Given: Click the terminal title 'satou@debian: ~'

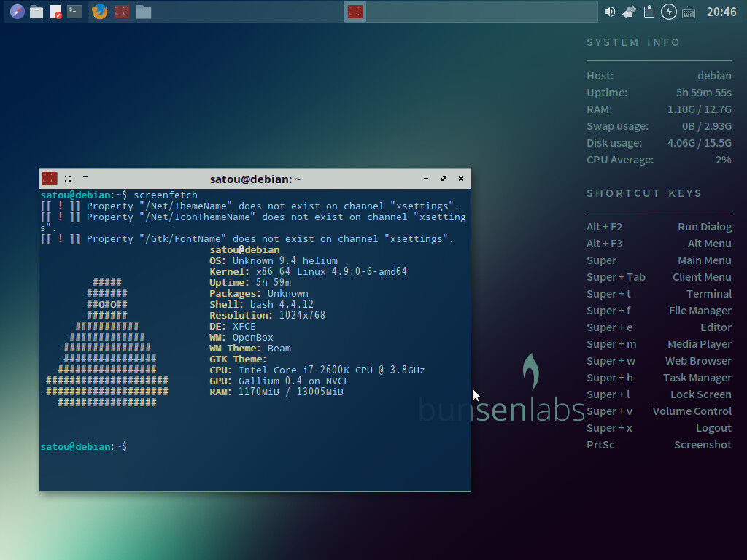Looking at the screenshot, I should (255, 179).
